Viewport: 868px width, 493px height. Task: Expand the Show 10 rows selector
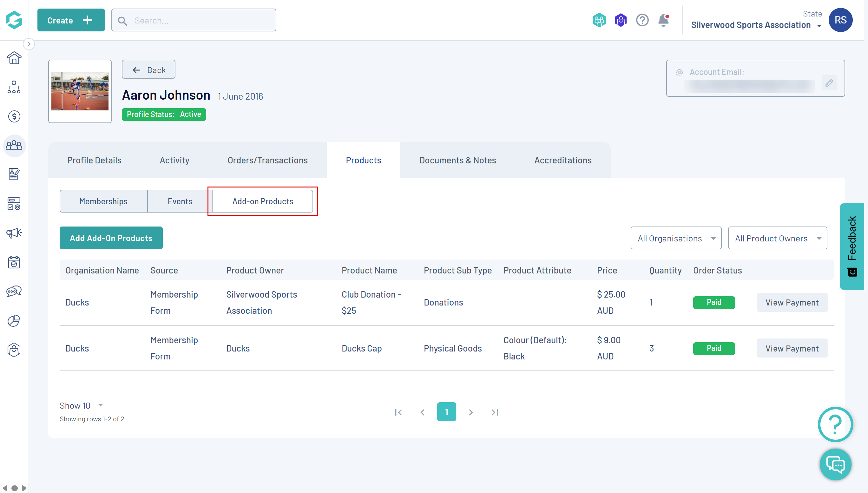(81, 405)
